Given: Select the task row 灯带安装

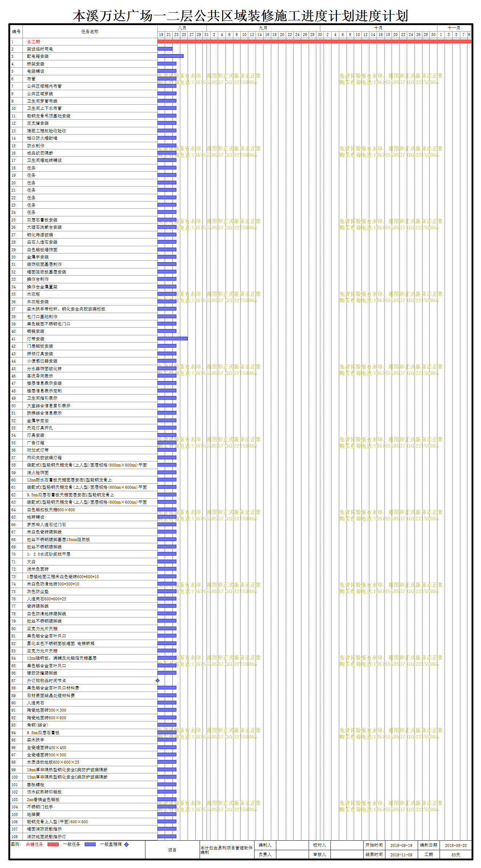Looking at the screenshot, I should point(83,339).
